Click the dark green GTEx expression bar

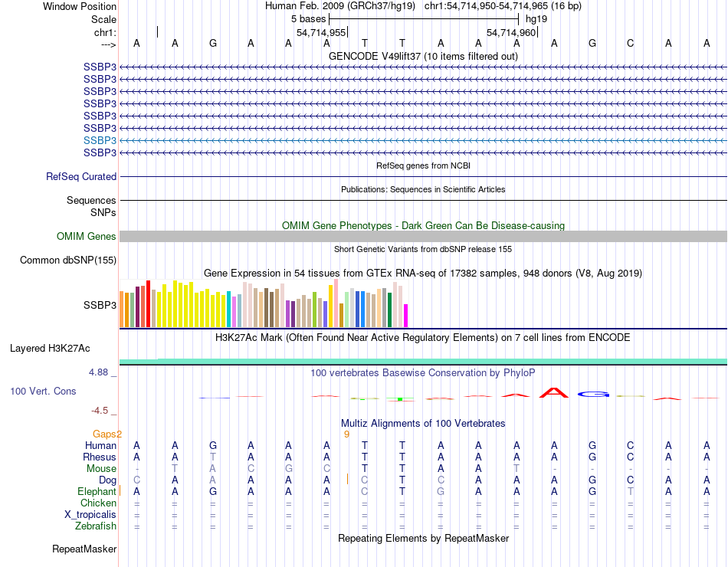pyautogui.click(x=389, y=310)
